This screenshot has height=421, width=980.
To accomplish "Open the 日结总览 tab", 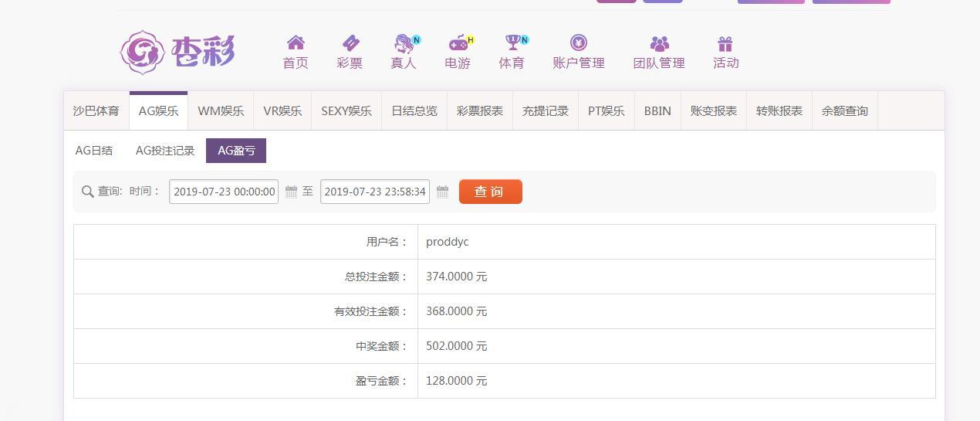I will coord(414,110).
